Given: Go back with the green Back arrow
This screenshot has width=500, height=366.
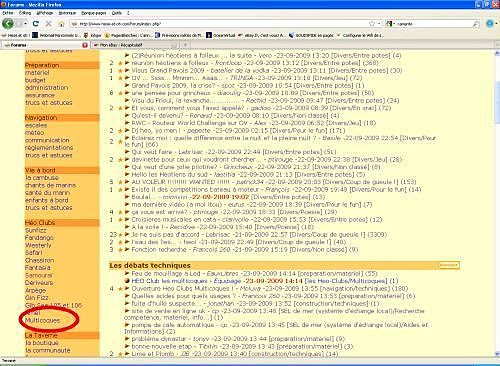Looking at the screenshot, I should point(8,24).
